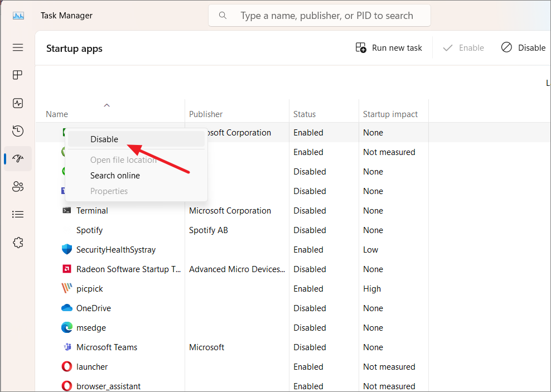Click the picpick app icon

tap(68, 288)
